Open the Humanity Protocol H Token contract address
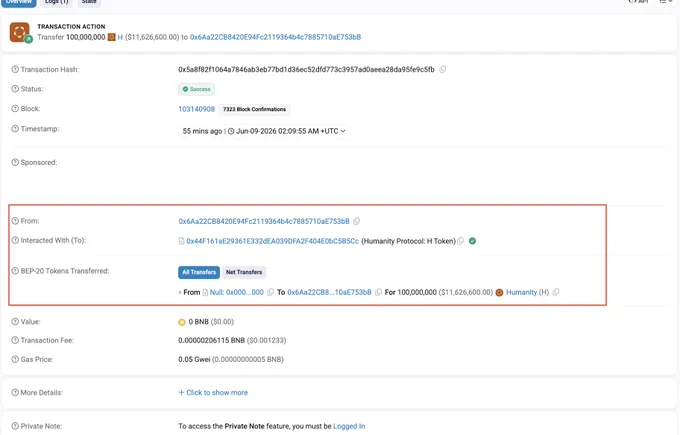 tap(272, 241)
